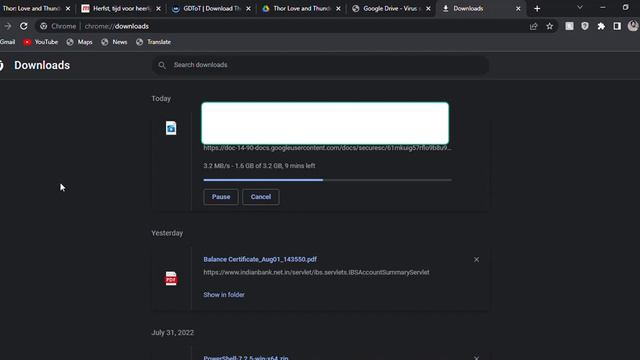
Task: Bookmark this page with the star icon
Action: point(550,26)
